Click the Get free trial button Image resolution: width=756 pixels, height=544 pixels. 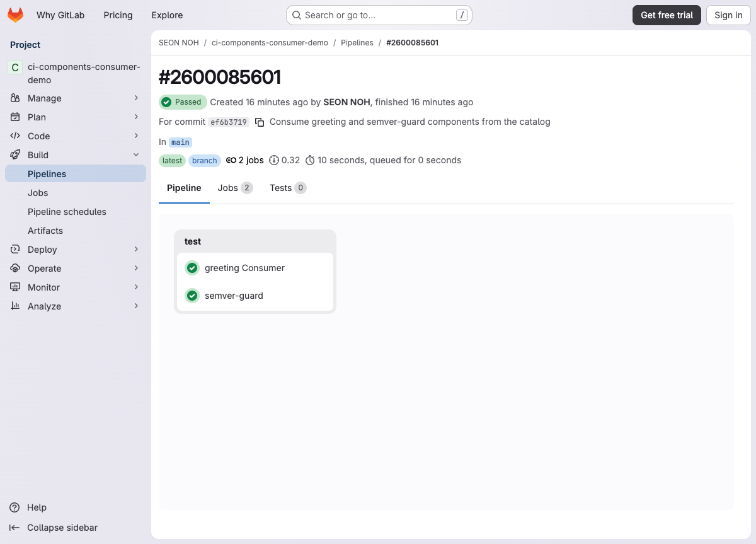(667, 15)
